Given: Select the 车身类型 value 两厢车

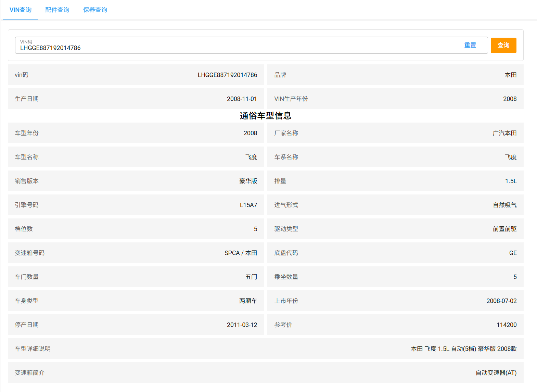Looking at the screenshot, I should pyautogui.click(x=248, y=301).
